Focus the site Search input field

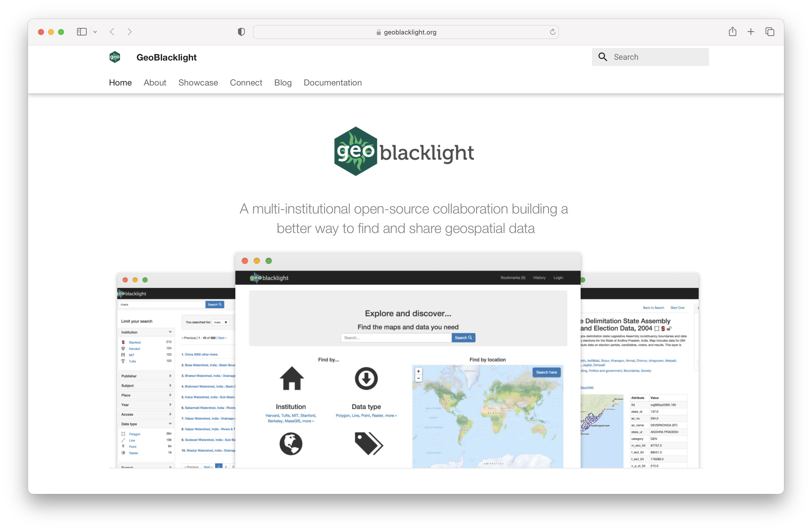point(658,57)
